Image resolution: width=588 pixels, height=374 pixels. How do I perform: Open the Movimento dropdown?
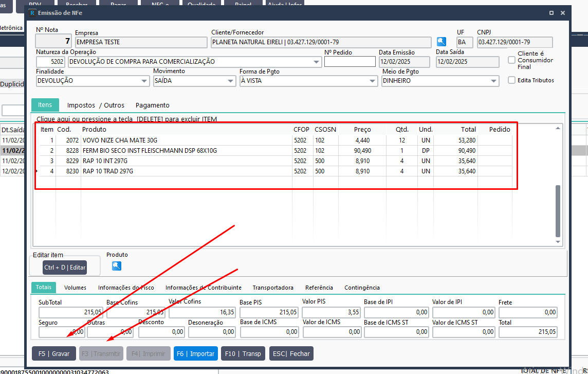(231, 81)
